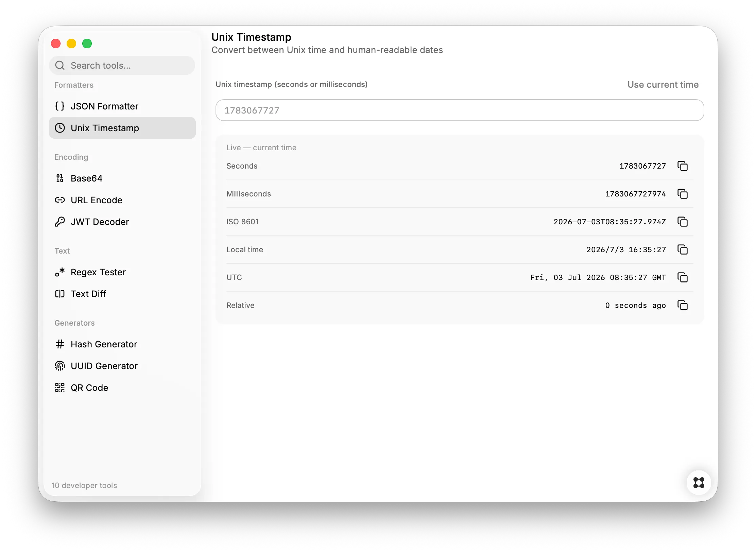Click the seconds value 1783067727

click(642, 166)
